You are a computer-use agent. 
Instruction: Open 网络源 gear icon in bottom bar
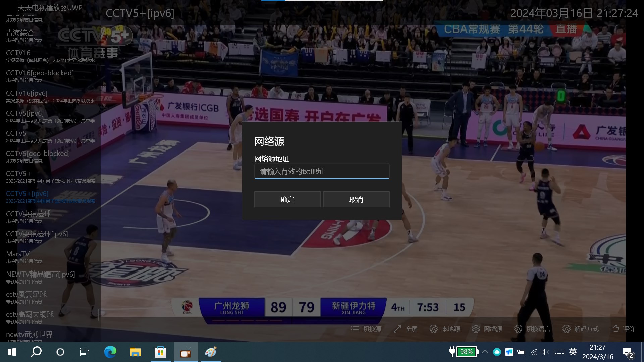click(476, 329)
